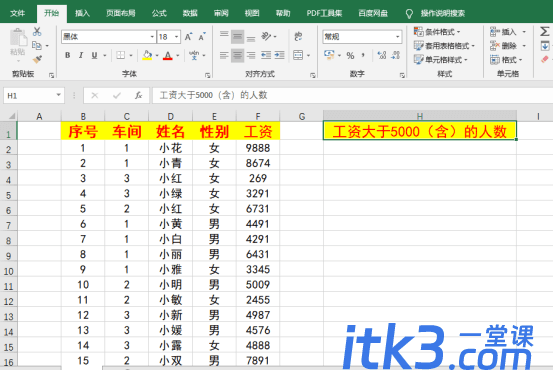The height and width of the screenshot is (371, 554).
Task: Switch to the 插入 ribbon tab
Action: coord(82,13)
